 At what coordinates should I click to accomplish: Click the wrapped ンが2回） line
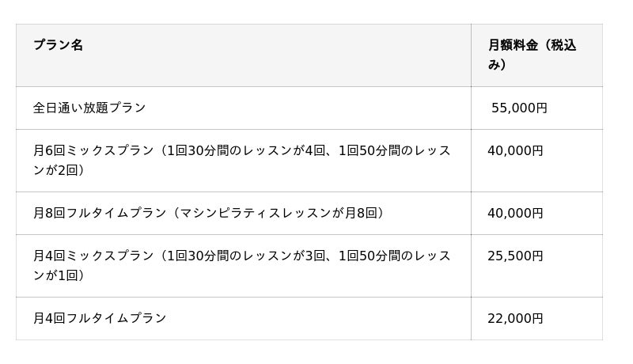pyautogui.click(x=59, y=170)
